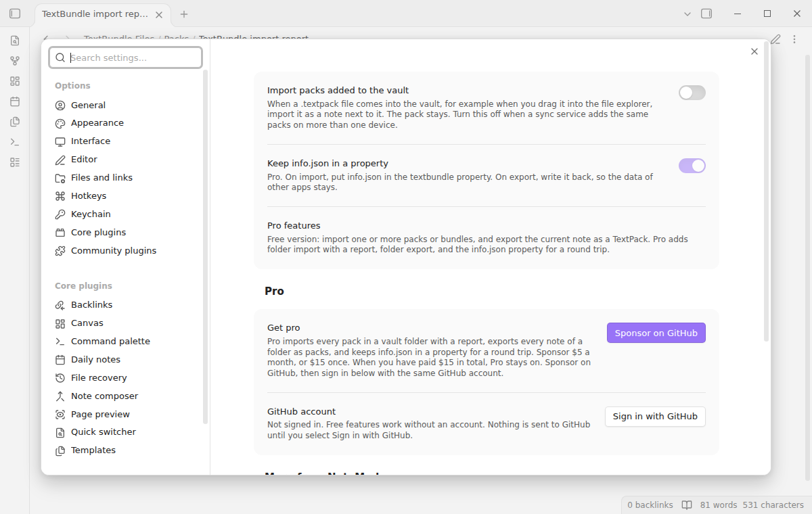Viewport: 812px width, 514px height.
Task: Close the TextBundle import report tab
Action: click(158, 14)
